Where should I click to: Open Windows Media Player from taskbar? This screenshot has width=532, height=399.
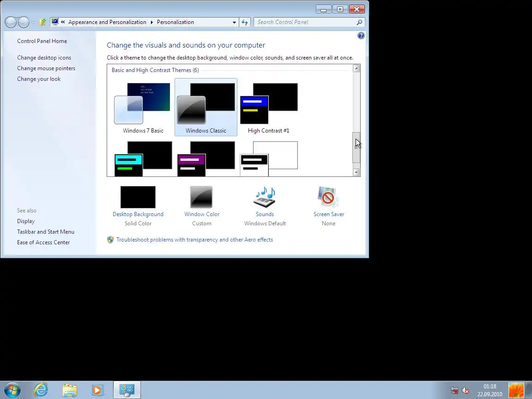(97, 390)
